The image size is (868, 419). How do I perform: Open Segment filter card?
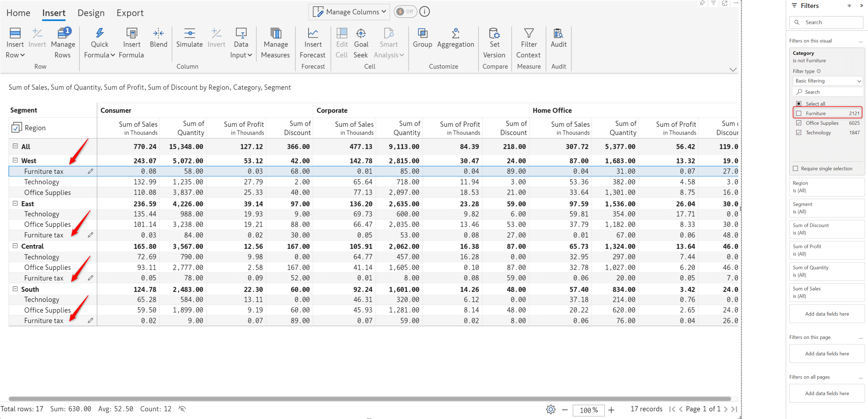point(827,208)
